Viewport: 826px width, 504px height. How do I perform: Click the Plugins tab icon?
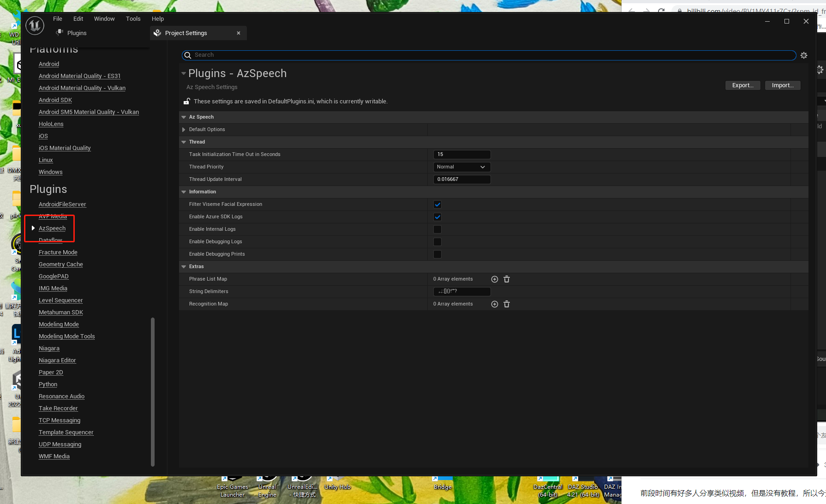60,32
